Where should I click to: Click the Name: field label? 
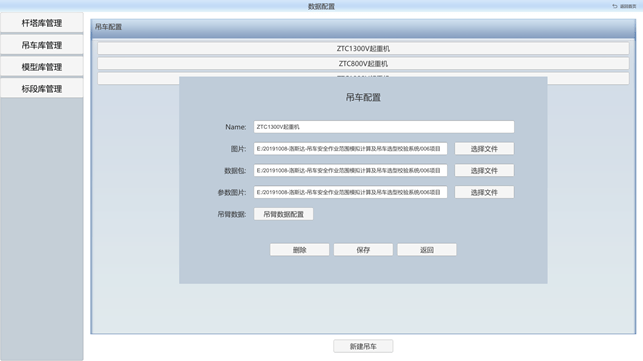tap(236, 127)
